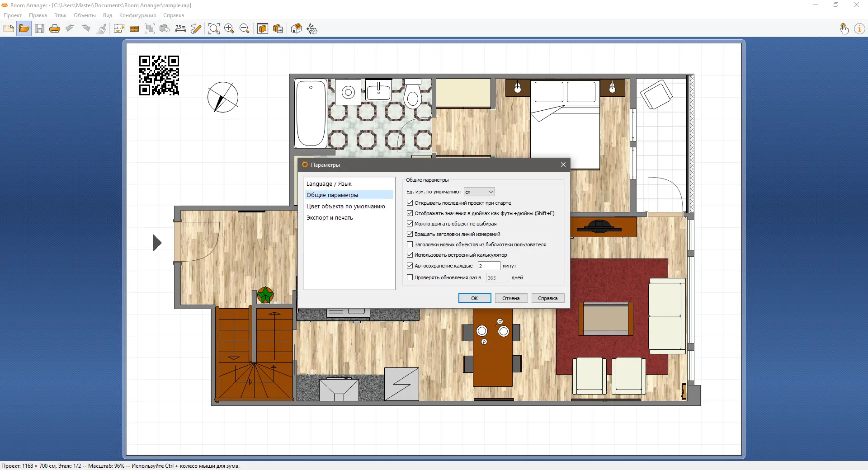The width and height of the screenshot is (868, 470).
Task: Open the Объекты menu
Action: coord(85,15)
